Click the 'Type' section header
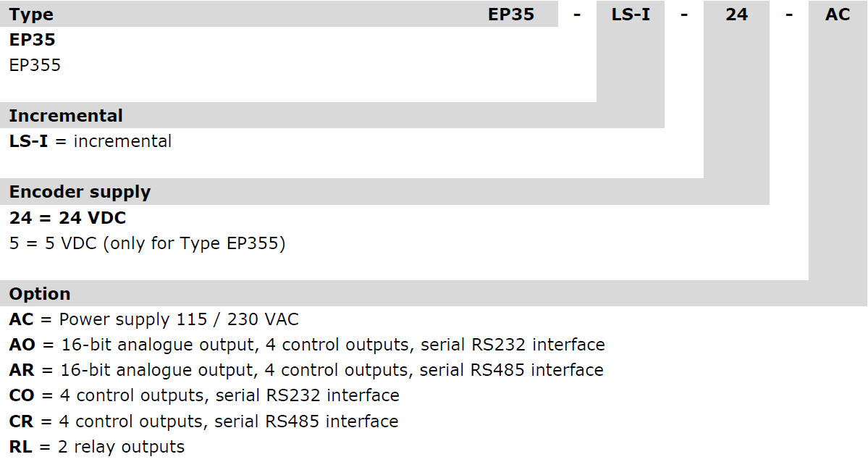The height and width of the screenshot is (462, 868). click(x=31, y=14)
